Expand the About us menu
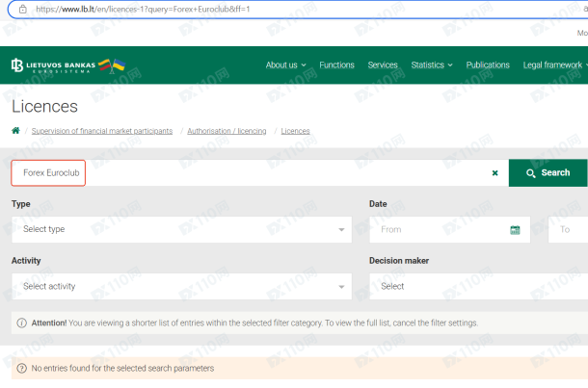The width and height of the screenshot is (588, 388). point(285,65)
